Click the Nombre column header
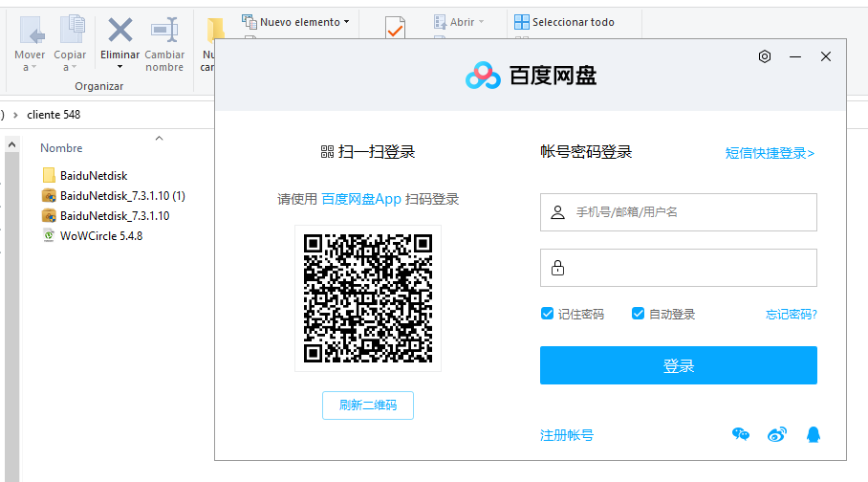Screen dimensions: 868x482 [61, 148]
